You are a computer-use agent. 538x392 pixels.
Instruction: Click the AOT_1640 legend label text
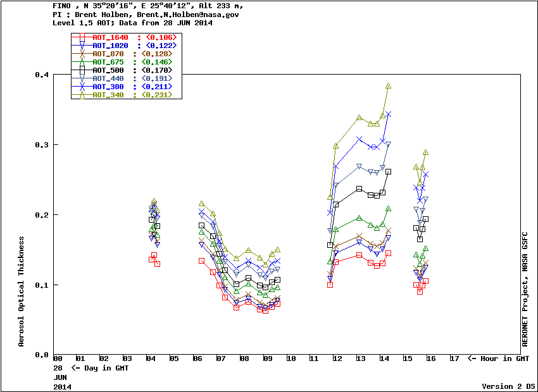pyautogui.click(x=110, y=38)
